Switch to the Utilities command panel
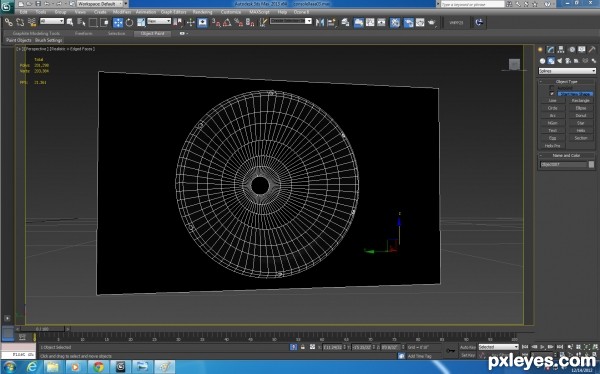 592,49
